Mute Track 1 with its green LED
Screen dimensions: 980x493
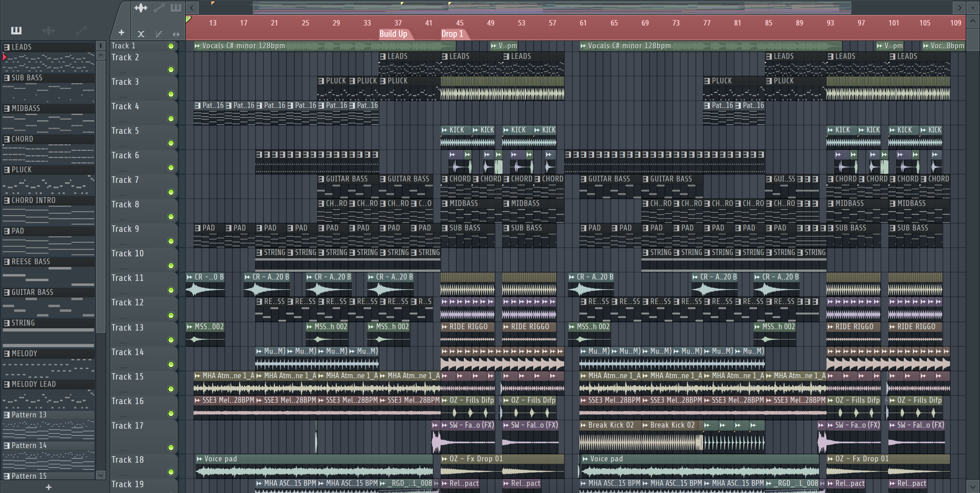(x=171, y=46)
